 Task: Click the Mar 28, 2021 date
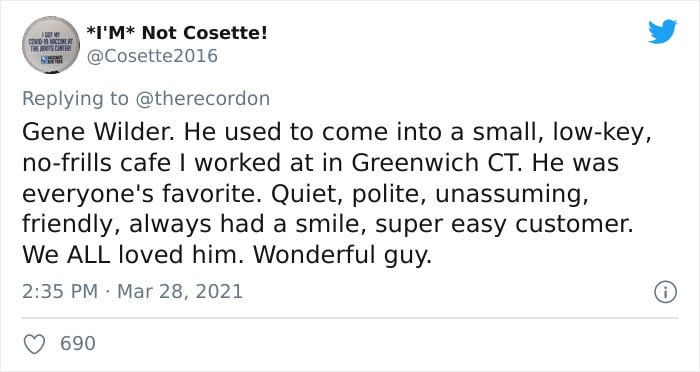click(x=180, y=292)
